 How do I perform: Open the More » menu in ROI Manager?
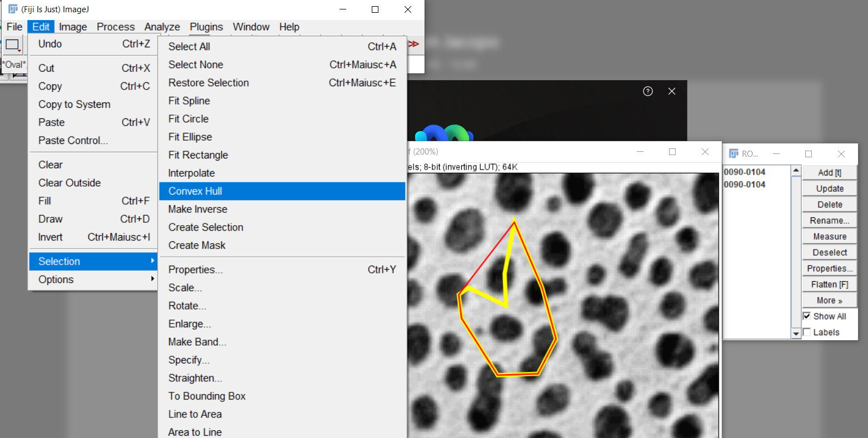[829, 300]
